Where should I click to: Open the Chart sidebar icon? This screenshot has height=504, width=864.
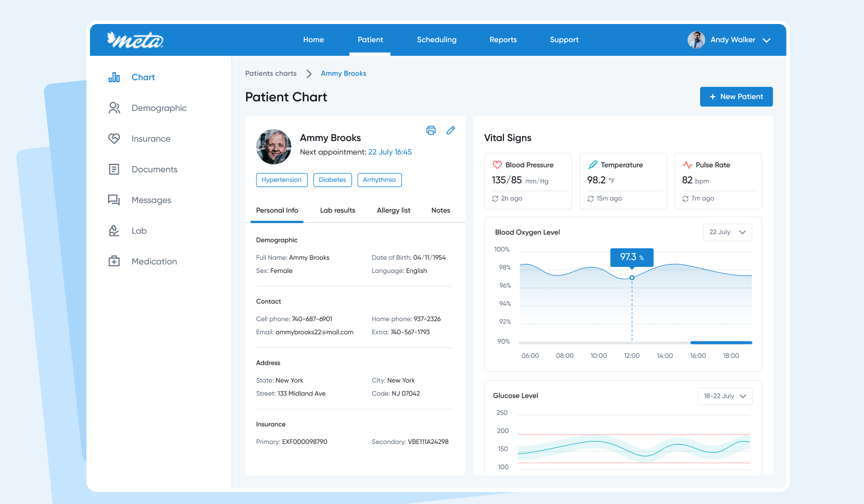pos(114,77)
